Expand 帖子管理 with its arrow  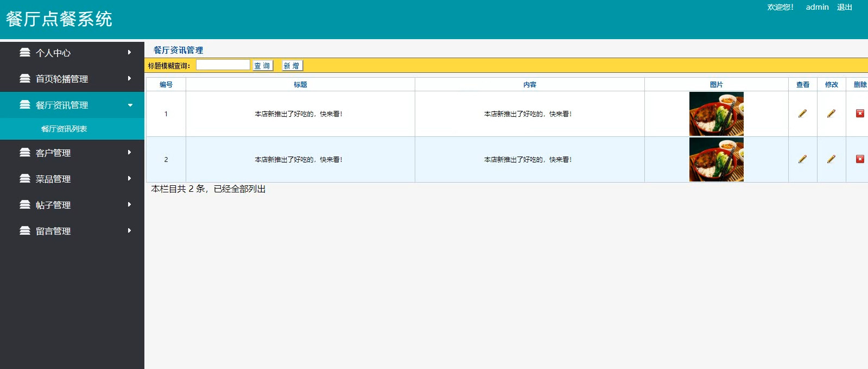click(x=129, y=204)
